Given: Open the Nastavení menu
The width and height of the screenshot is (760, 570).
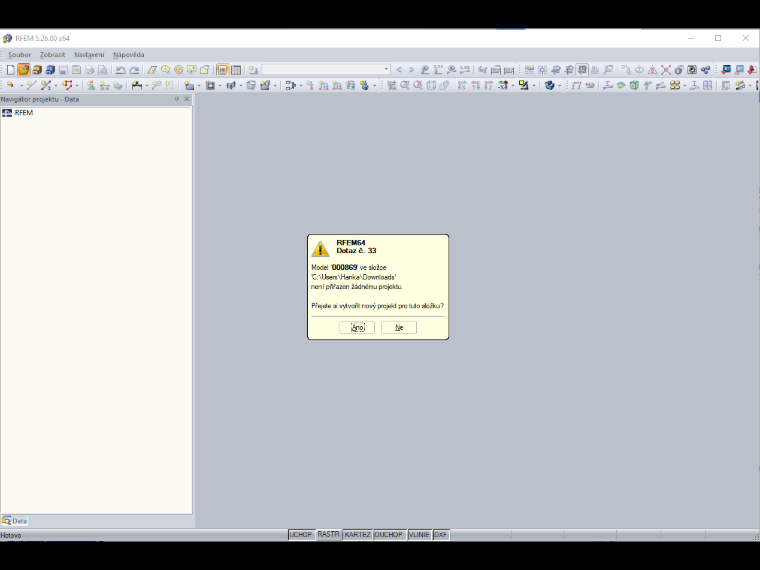Looking at the screenshot, I should [89, 55].
